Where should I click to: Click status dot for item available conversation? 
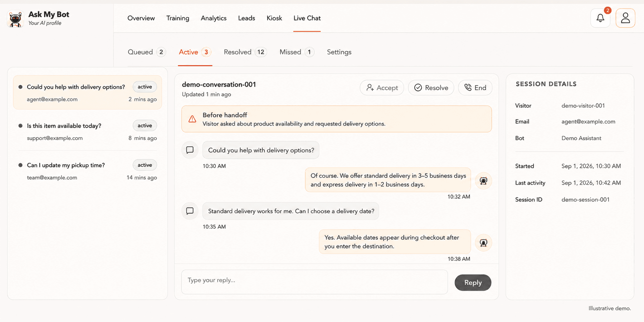coord(20,126)
